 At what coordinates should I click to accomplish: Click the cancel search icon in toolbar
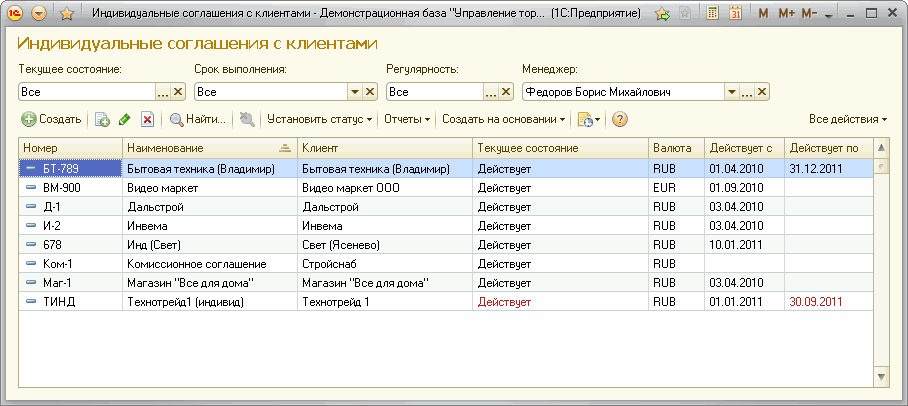click(x=246, y=120)
